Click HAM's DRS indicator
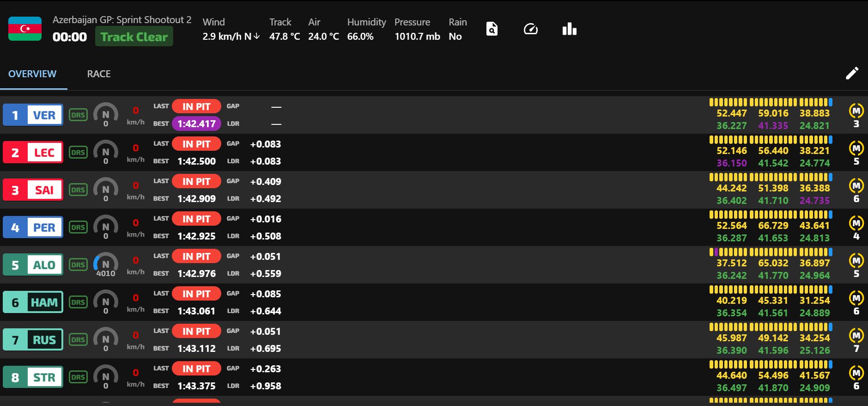 78,302
